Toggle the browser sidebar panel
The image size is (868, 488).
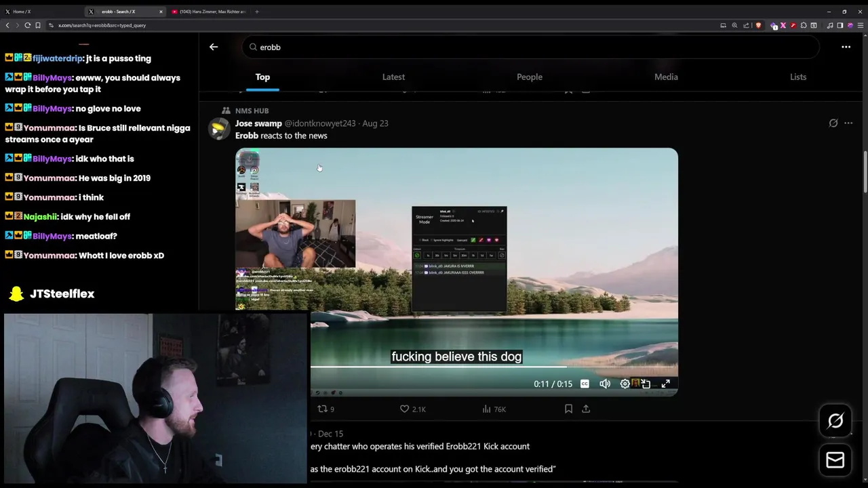coord(840,25)
